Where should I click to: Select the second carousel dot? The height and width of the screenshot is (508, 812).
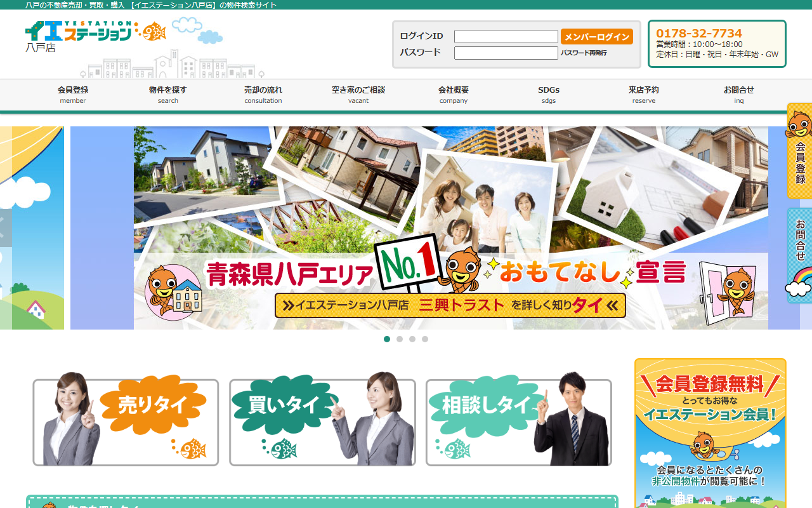(x=400, y=339)
